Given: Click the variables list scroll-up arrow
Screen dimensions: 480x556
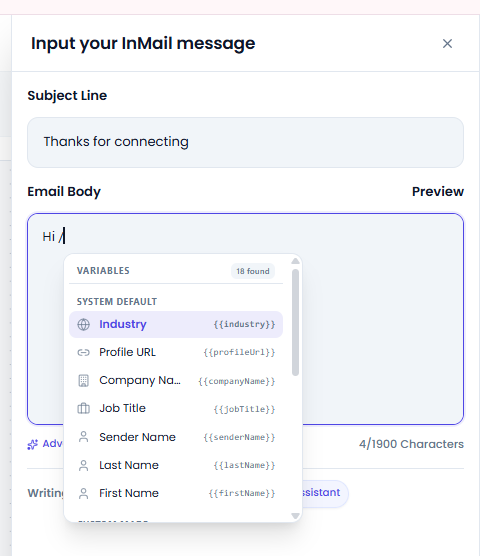Looking at the screenshot, I should coord(295,261).
